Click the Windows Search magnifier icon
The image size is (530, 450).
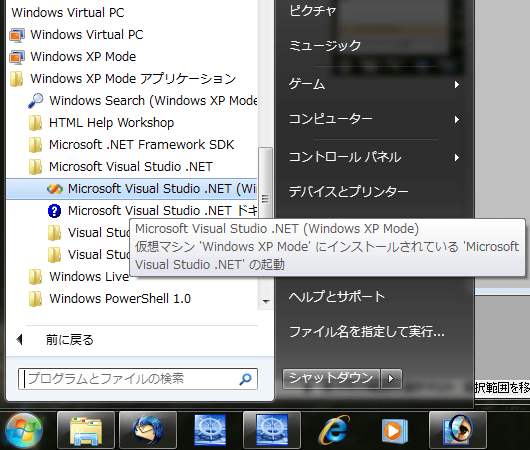pos(35,101)
